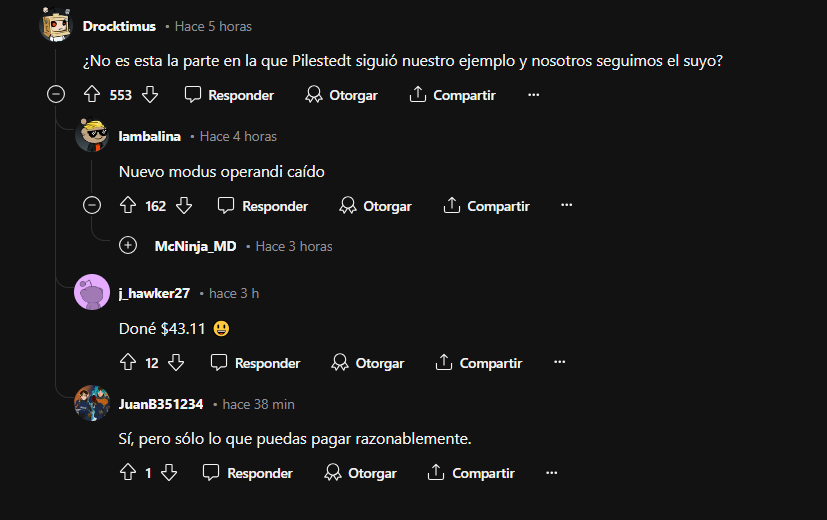Upvote Drocktimus's comment
This screenshot has height=520, width=827.
click(x=92, y=95)
